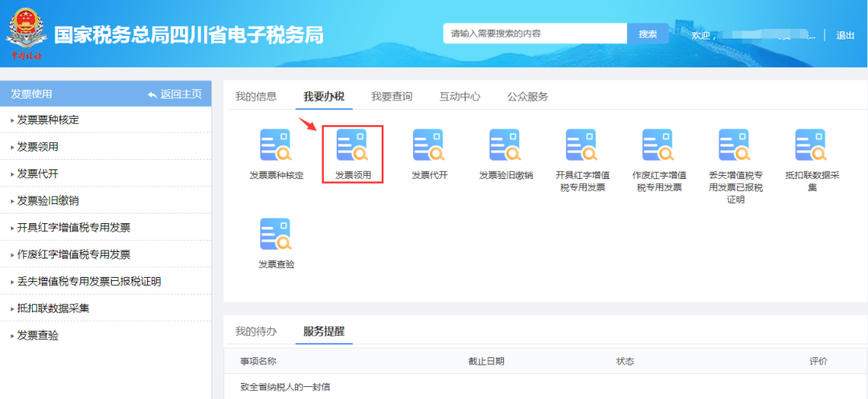The image size is (868, 399).
Task: Switch to the 互动中心 tab
Action: point(460,96)
